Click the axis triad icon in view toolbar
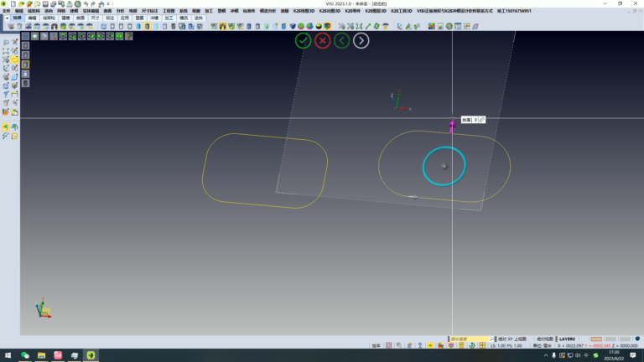 pos(54,36)
